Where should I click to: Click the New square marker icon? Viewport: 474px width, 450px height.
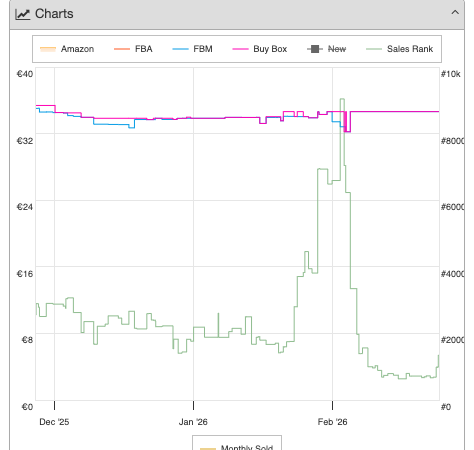click(315, 49)
